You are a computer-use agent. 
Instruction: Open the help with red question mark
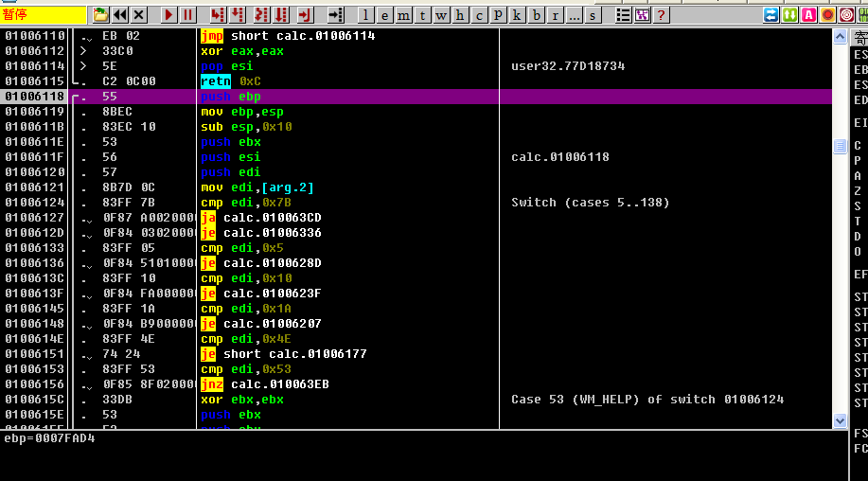click(x=661, y=15)
